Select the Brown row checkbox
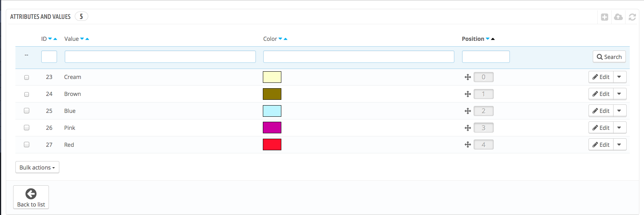Screen dimensions: 644x215 click(27, 94)
